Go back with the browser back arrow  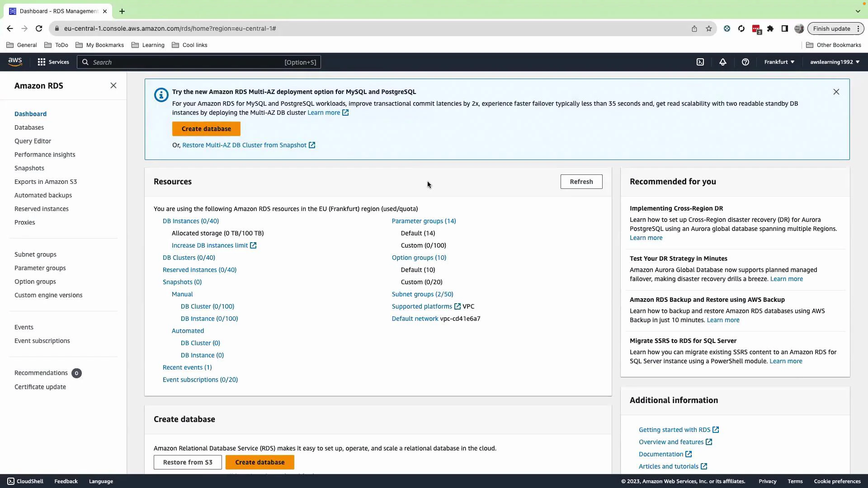coord(10,28)
